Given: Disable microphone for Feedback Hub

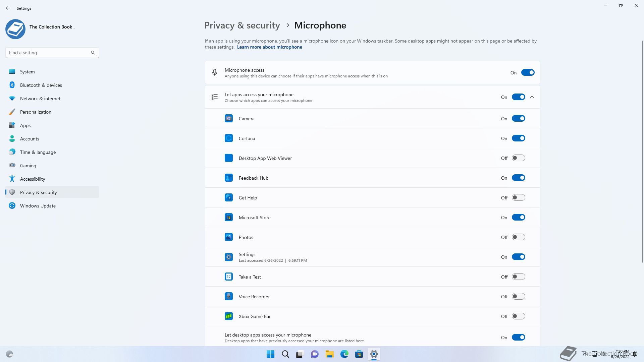Looking at the screenshot, I should (518, 178).
